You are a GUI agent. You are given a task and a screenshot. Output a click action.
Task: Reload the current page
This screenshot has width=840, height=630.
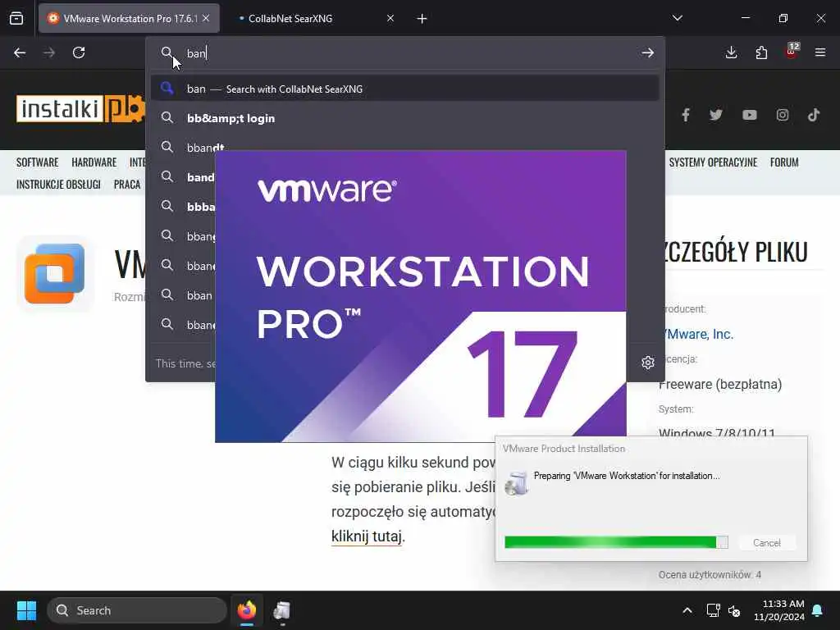point(79,52)
